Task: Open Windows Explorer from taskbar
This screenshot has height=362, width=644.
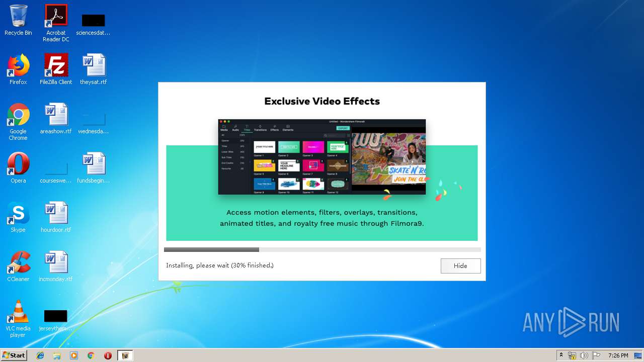Action: [x=57, y=355]
